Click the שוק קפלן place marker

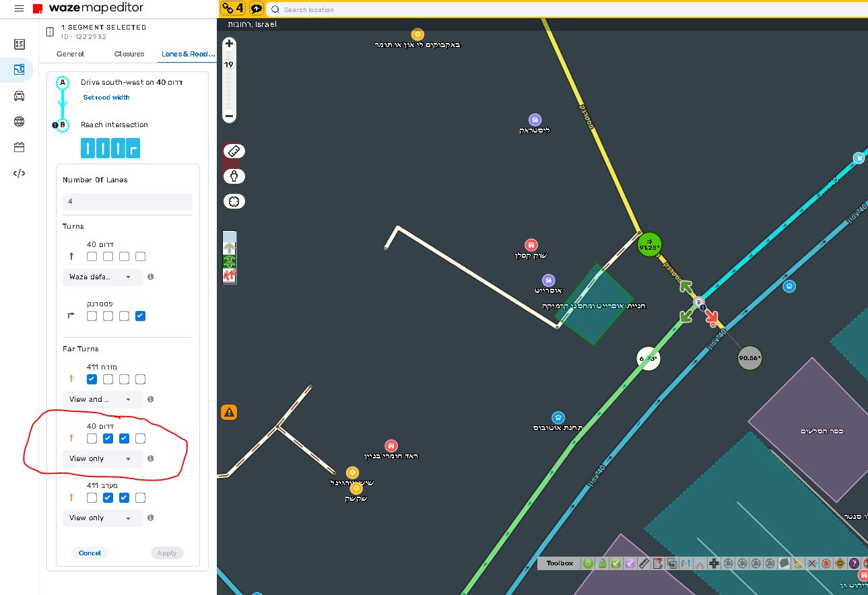pyautogui.click(x=531, y=244)
